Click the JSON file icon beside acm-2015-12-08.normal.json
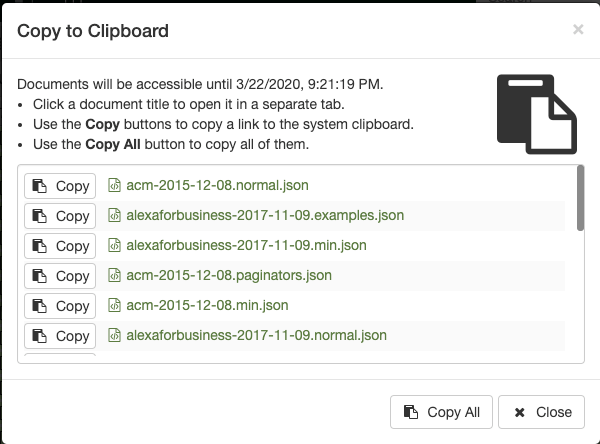 (x=114, y=185)
